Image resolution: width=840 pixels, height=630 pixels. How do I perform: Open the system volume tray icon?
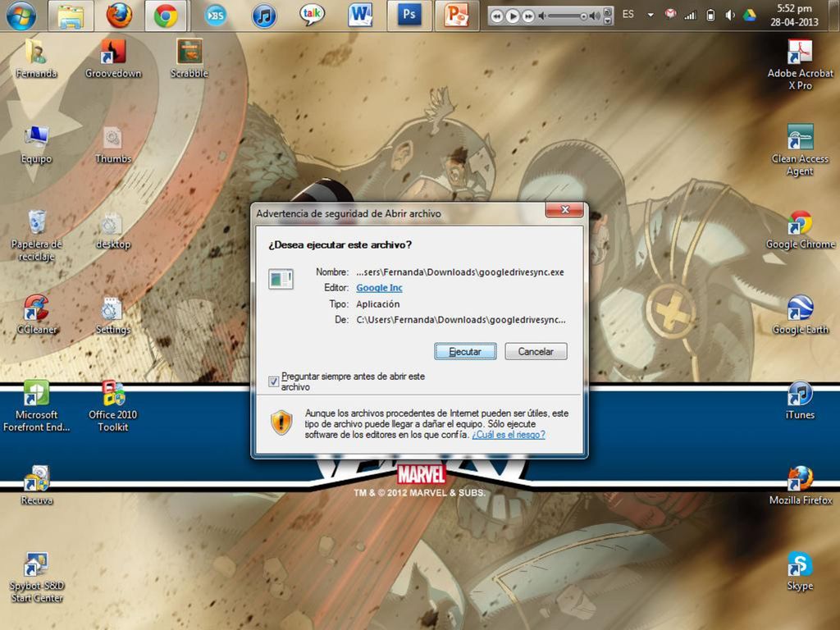coord(729,15)
